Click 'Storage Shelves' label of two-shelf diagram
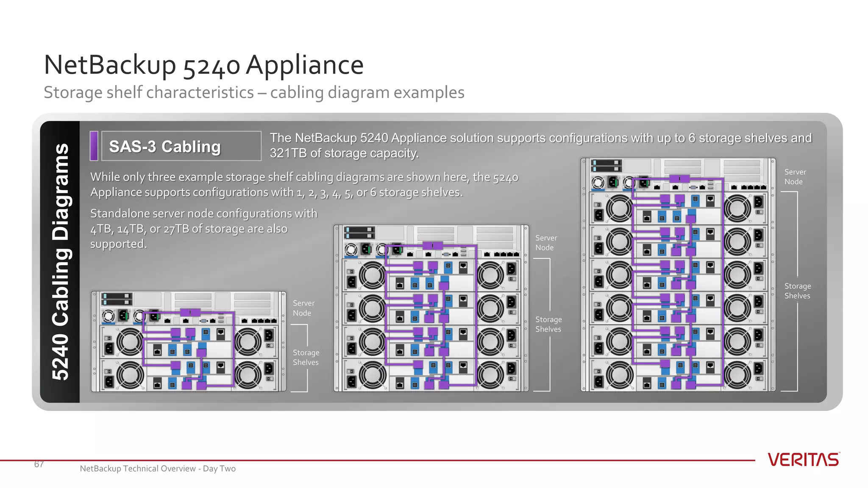This screenshot has height=488, width=868. [306, 358]
